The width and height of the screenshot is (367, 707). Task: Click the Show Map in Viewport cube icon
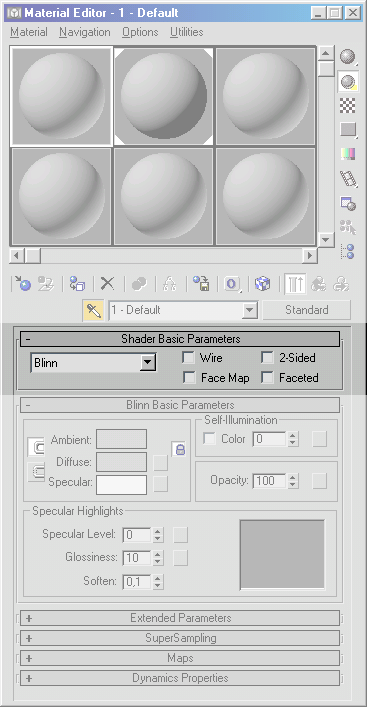tap(262, 284)
